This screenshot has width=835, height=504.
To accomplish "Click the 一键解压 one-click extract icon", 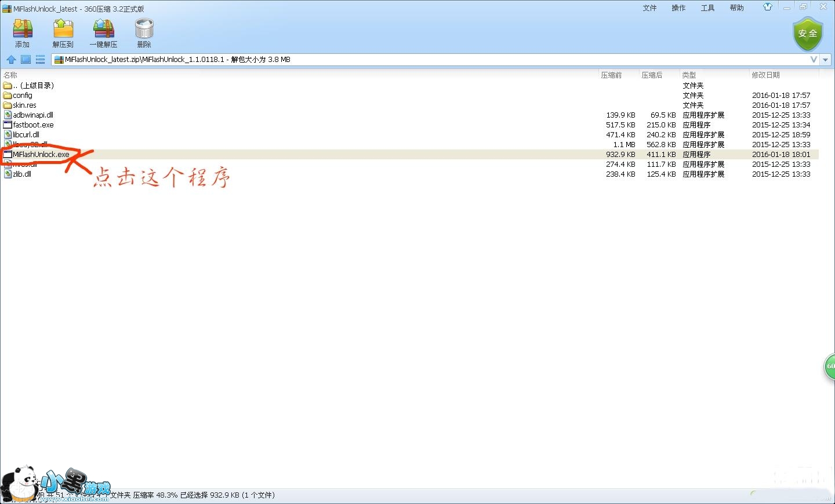I will coord(103,30).
